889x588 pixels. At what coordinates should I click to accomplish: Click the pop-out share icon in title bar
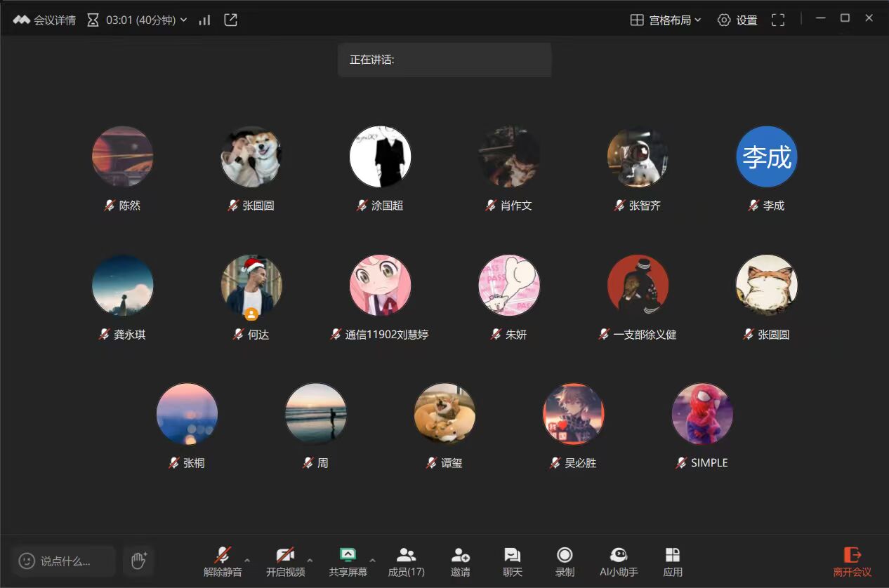pyautogui.click(x=230, y=20)
